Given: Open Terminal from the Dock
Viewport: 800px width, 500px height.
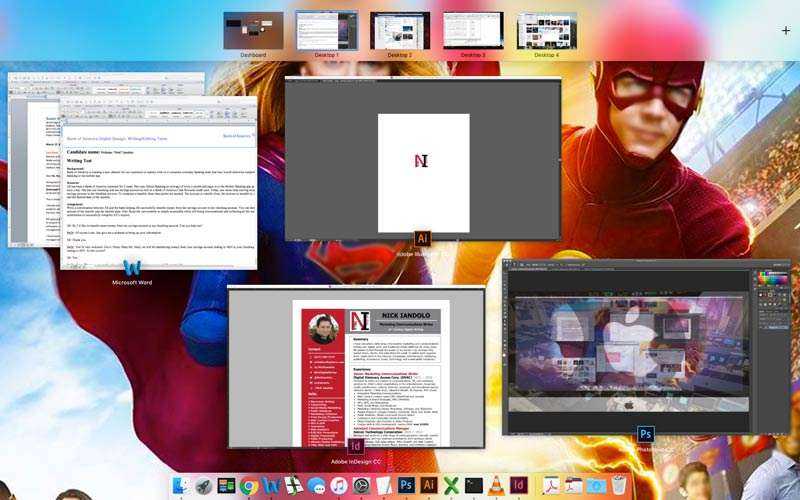Looking at the screenshot, I should click(x=473, y=485).
